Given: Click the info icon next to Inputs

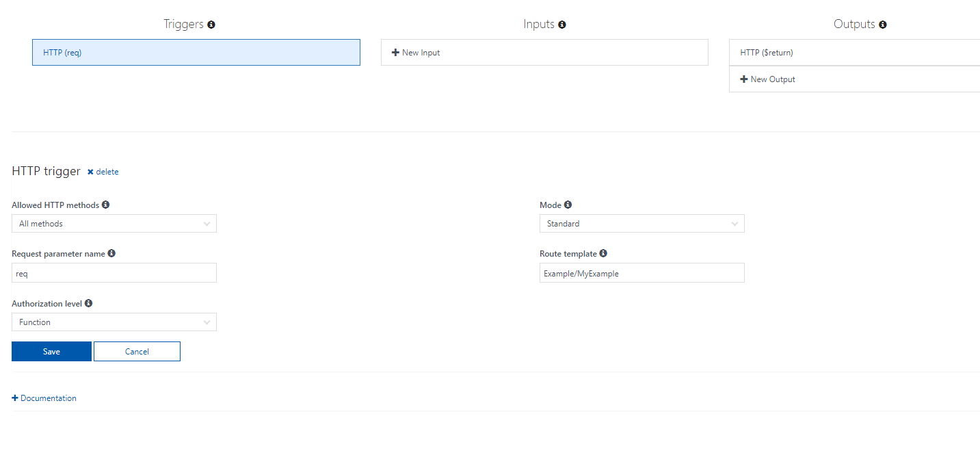Looking at the screenshot, I should (x=562, y=25).
